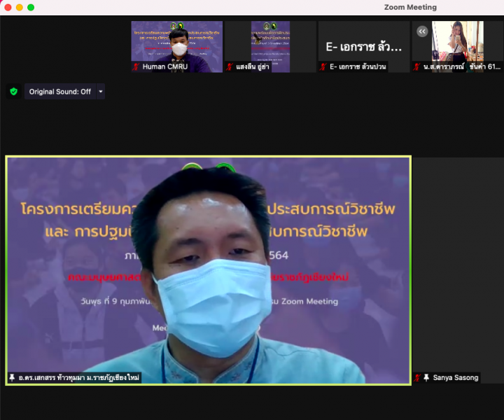Click muted mic icon on น.ส.ดาราภรณ์ tile
Viewport: 504px width, 420px height.
tap(416, 67)
